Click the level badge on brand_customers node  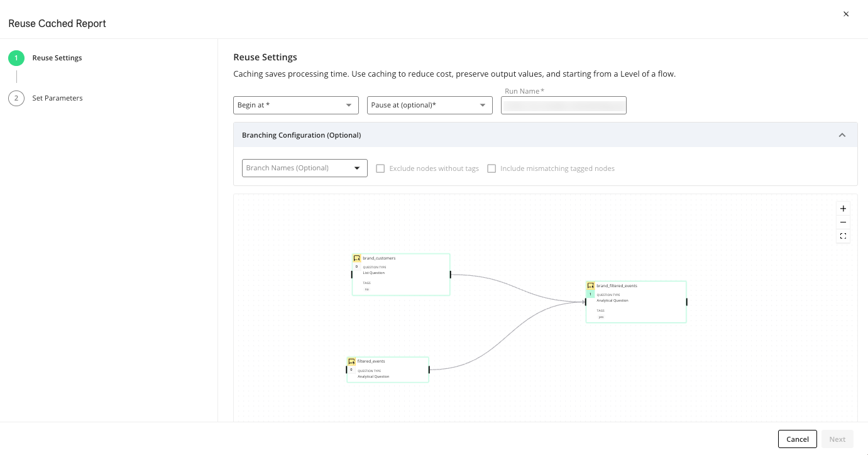coord(356,266)
